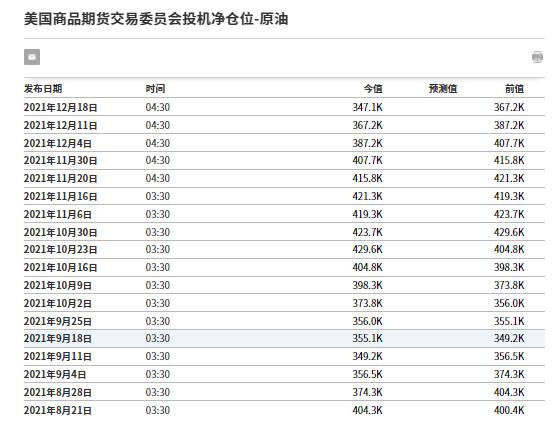Click the gray chart icon above the table
Viewport: 555px width, 425px height.
(x=32, y=57)
